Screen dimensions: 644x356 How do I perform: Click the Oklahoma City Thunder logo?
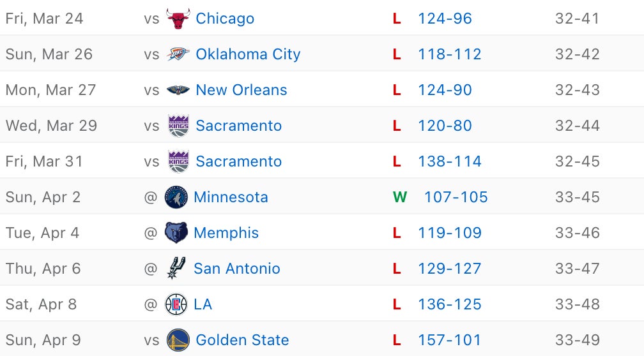[178, 54]
